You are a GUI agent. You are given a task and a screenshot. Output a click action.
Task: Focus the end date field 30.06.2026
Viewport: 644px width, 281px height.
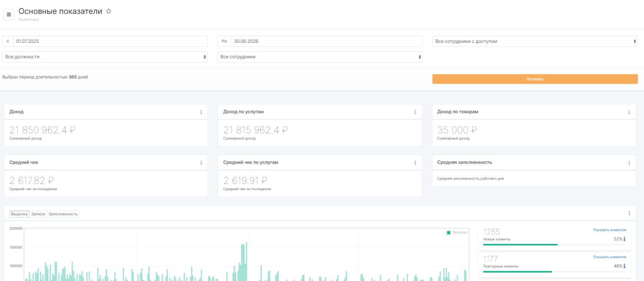326,41
